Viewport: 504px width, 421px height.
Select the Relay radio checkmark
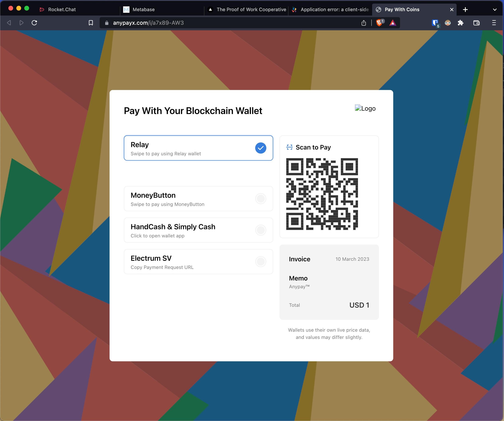261,148
